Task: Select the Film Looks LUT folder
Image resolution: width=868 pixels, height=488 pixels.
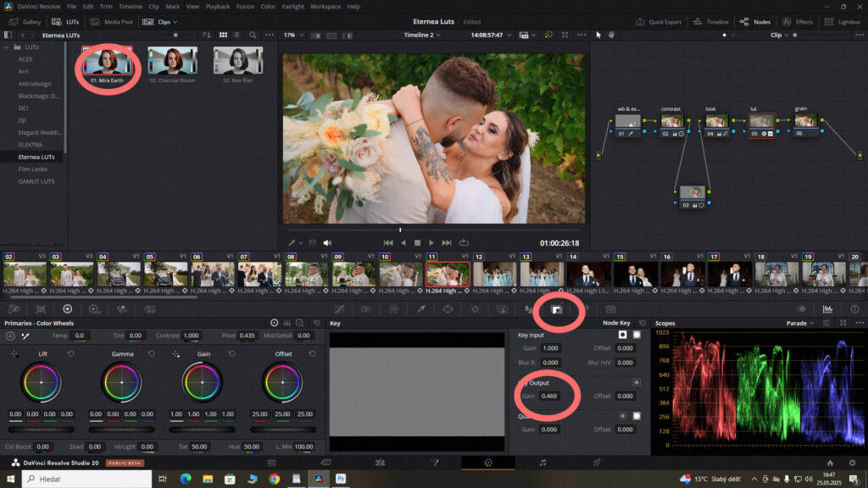Action: coord(33,169)
